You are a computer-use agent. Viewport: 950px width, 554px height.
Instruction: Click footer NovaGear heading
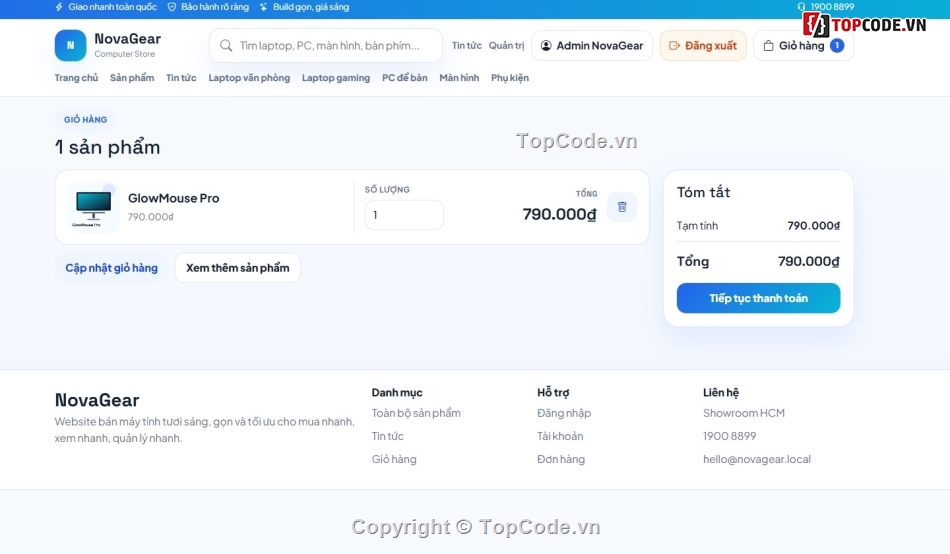coord(97,400)
